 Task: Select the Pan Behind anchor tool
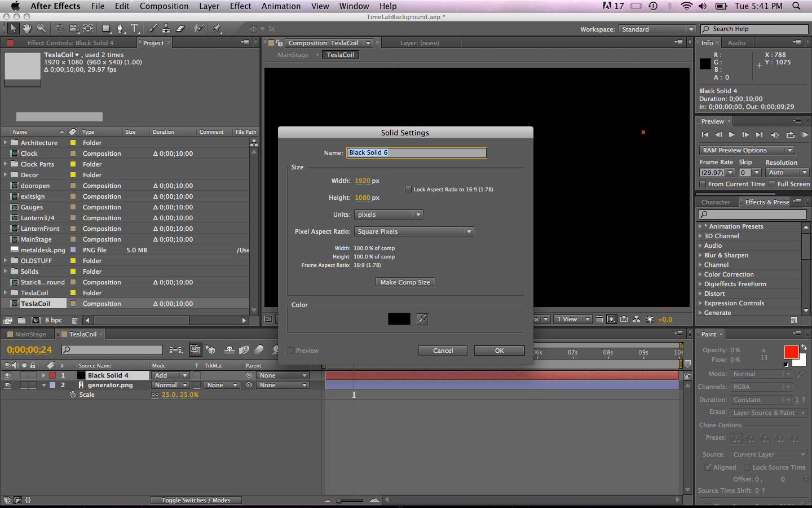[89, 28]
